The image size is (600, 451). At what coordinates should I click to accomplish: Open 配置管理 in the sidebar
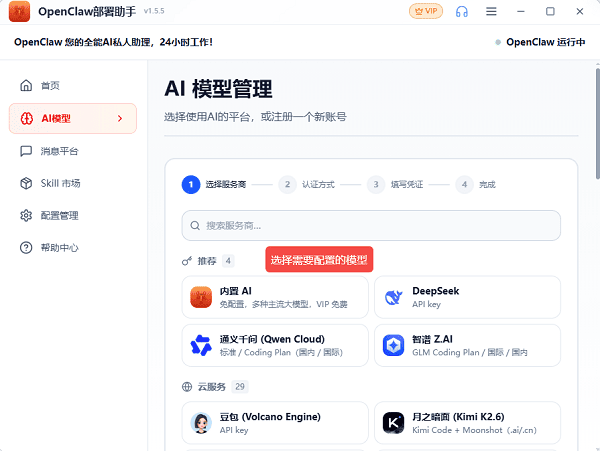(x=73, y=215)
